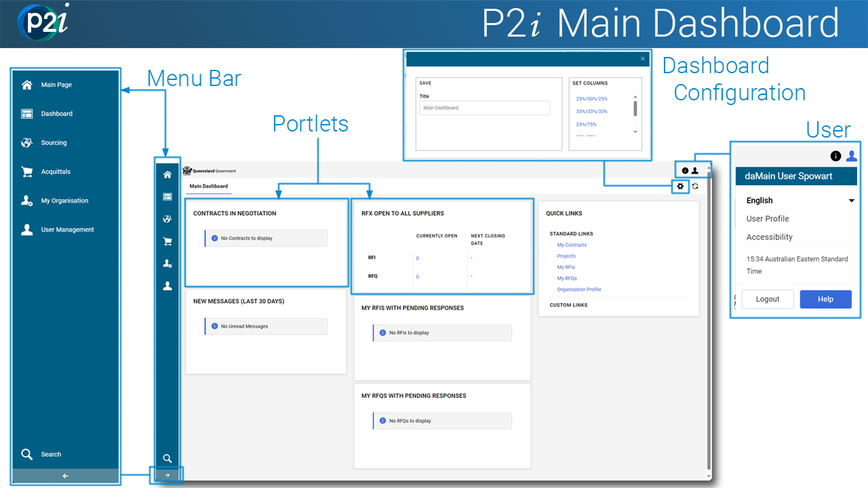Click the CUSTOM LINKS heading

click(x=569, y=306)
